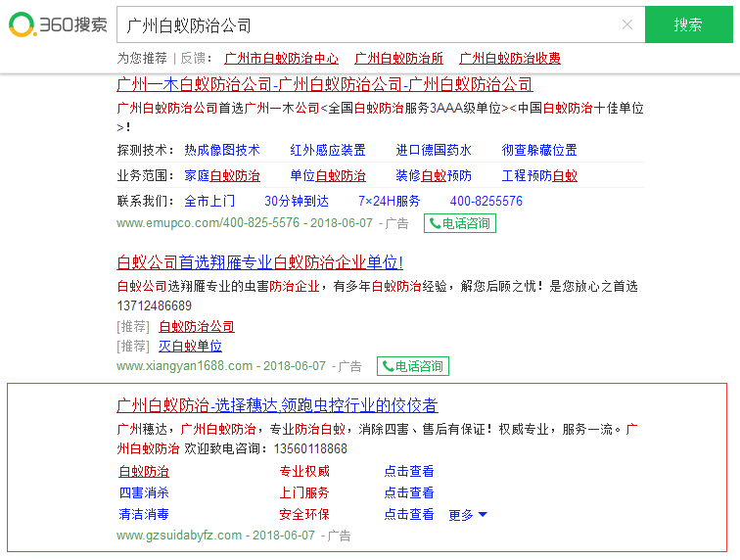The width and height of the screenshot is (740, 560).
Task: Open the 广州市白蚁防治中心 suggestion
Action: click(281, 59)
